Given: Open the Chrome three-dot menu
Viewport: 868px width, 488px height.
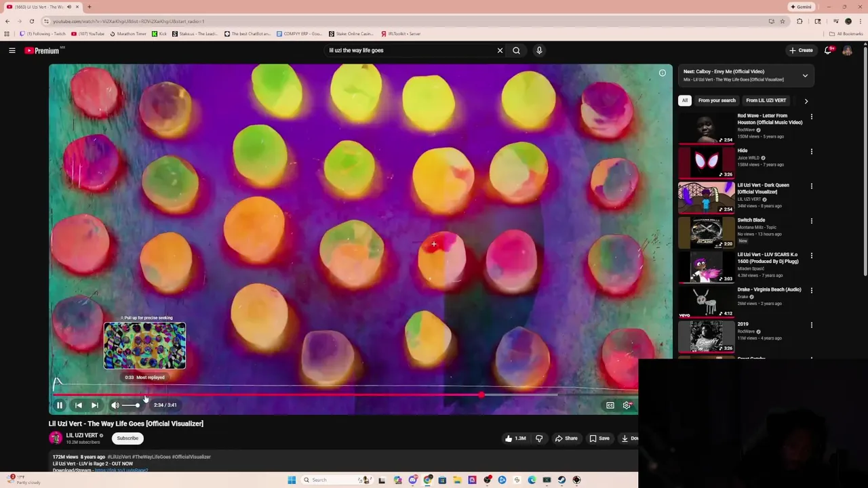Looking at the screenshot, I should (x=860, y=21).
